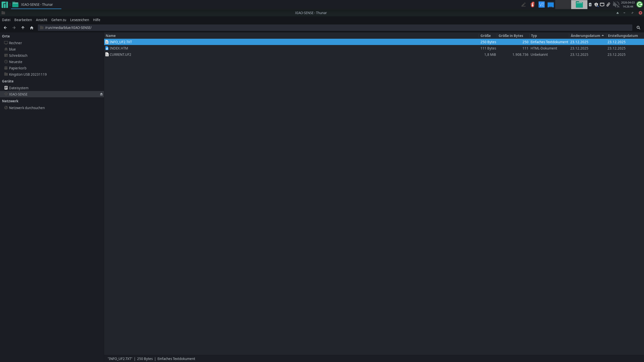Open the Ansicht menu
The height and width of the screenshot is (362, 644).
(42, 20)
